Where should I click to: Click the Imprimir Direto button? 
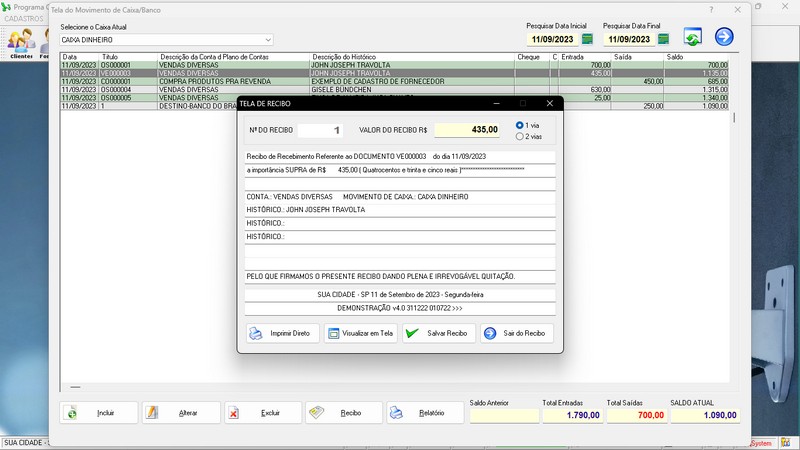tap(282, 333)
